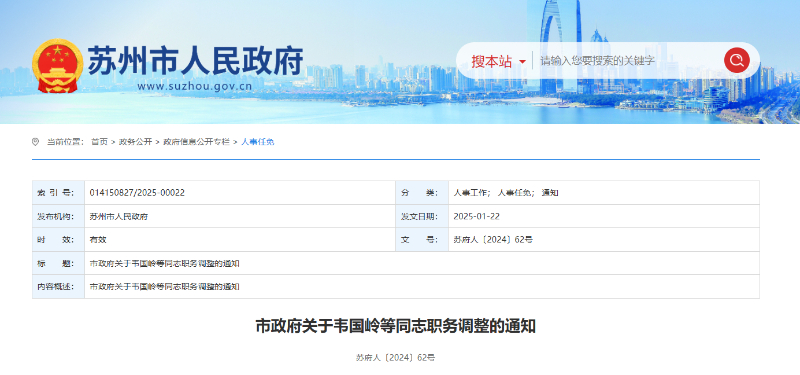Click the national emblem logo
The width and height of the screenshot is (800, 375).
tap(57, 66)
